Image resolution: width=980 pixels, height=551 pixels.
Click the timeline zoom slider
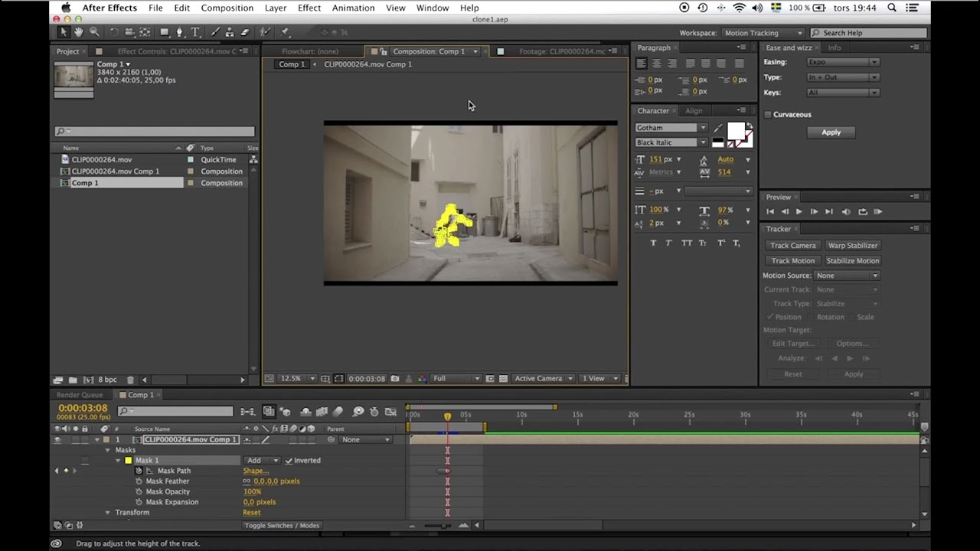click(438, 526)
